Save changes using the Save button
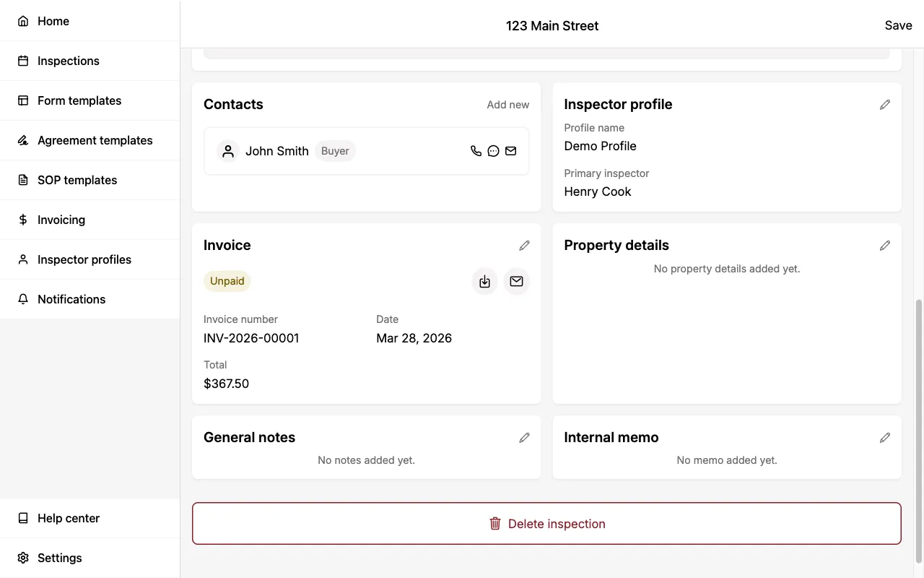924x578 pixels. click(x=898, y=25)
